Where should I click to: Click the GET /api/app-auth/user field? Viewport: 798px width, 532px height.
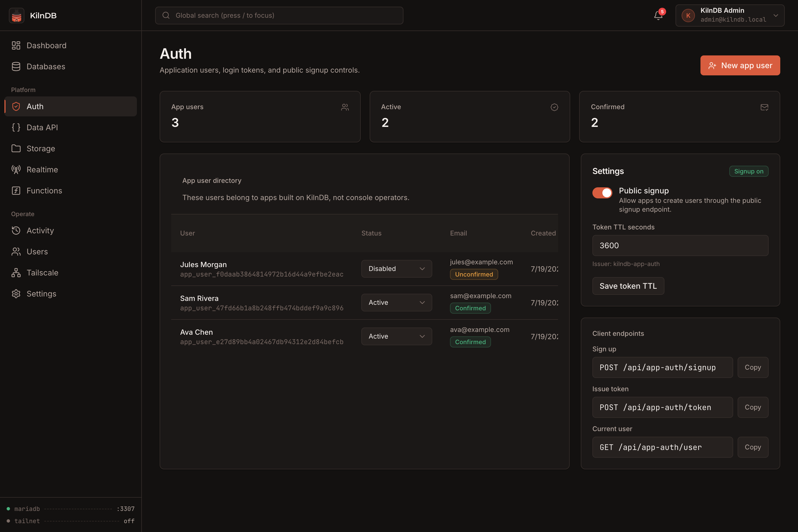pos(662,447)
